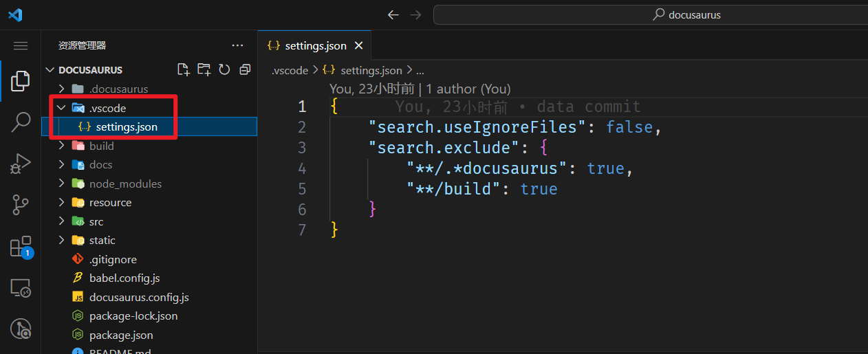Viewport: 868px width, 354px height.
Task: Expand the static folder
Action: [x=61, y=240]
